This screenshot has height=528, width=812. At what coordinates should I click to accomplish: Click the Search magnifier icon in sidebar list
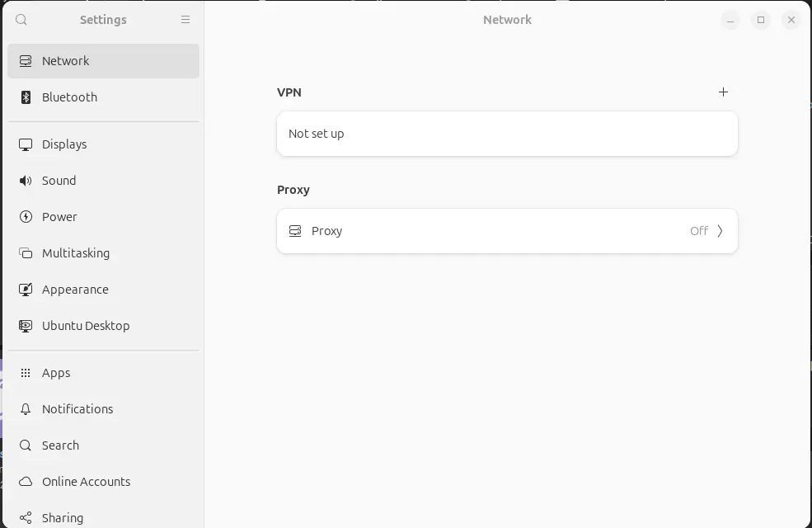[x=26, y=445]
